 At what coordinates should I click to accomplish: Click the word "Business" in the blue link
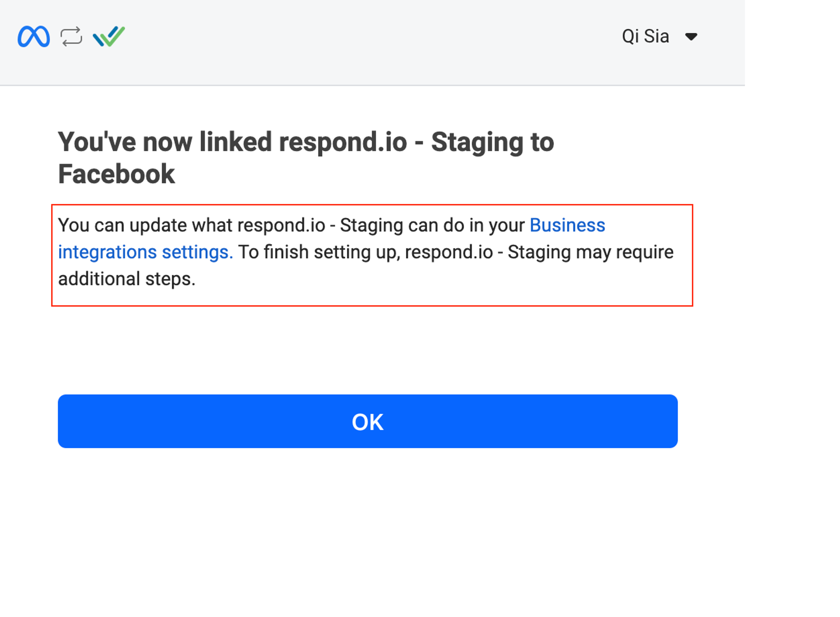(x=567, y=225)
